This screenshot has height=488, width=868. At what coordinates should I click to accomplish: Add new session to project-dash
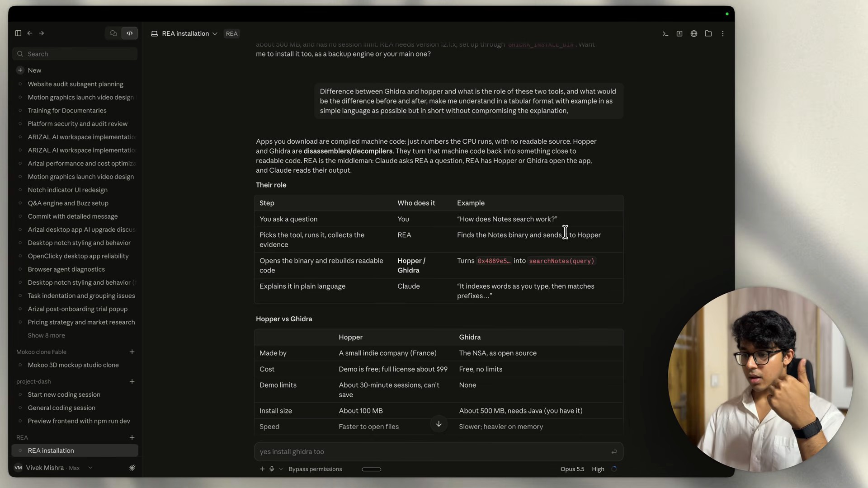point(132,381)
